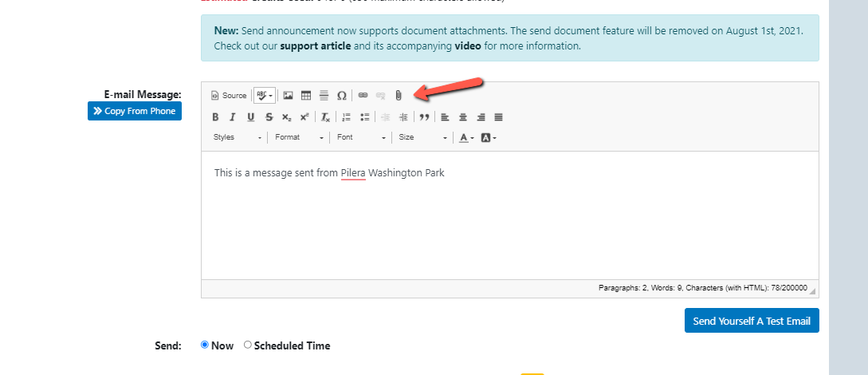868x375 pixels.
Task: Toggle italic formatting
Action: coord(233,116)
